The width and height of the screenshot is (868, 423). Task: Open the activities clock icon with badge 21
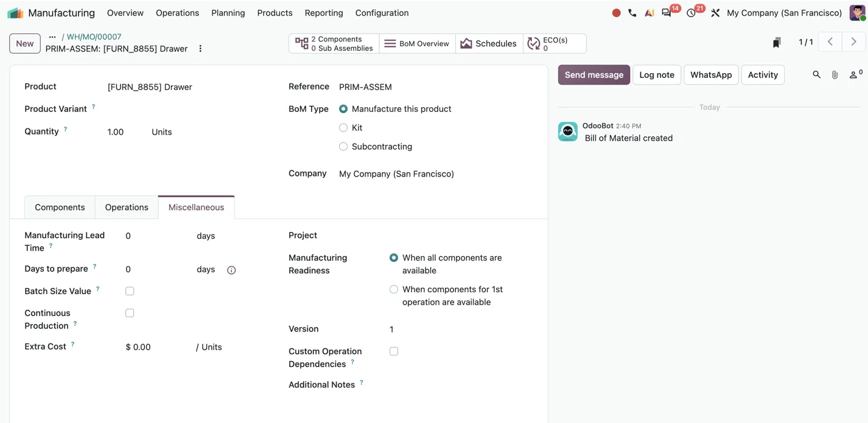coord(691,13)
